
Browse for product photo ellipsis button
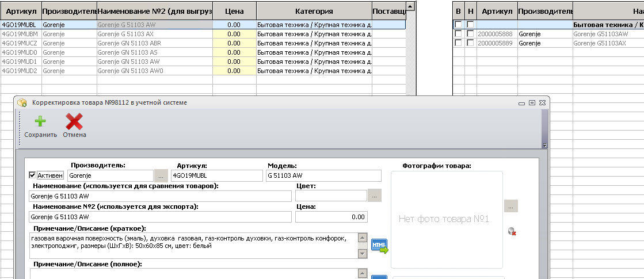pyautogui.click(x=511, y=206)
